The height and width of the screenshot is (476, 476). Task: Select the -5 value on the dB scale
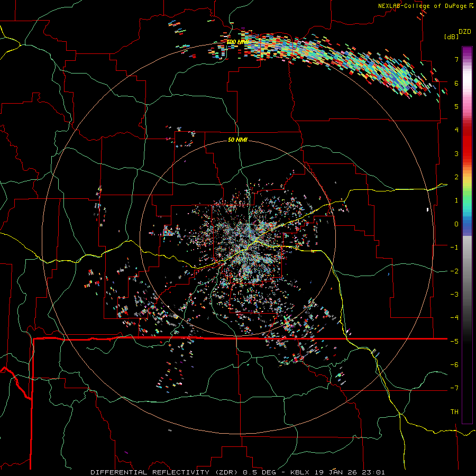tap(454, 342)
